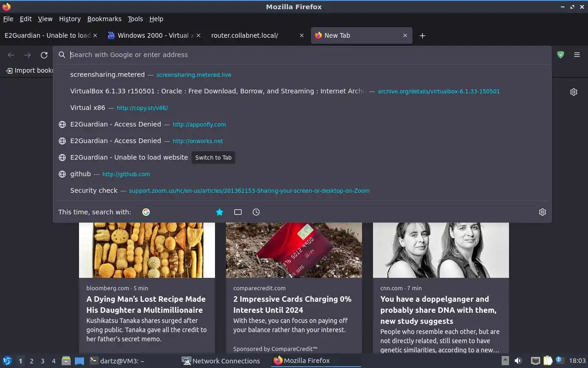Open '2 Impressive Cards Charging 0%' headline

[x=292, y=305]
